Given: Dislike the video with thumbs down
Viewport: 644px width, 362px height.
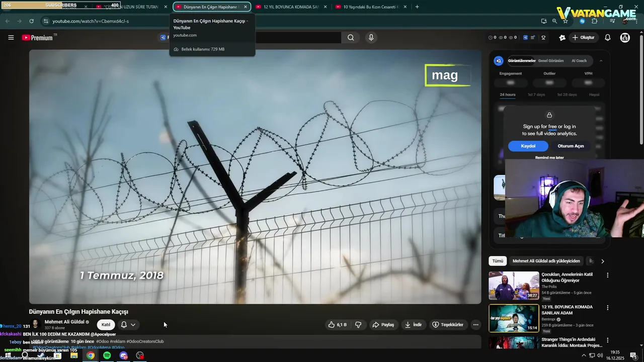Looking at the screenshot, I should tap(358, 325).
